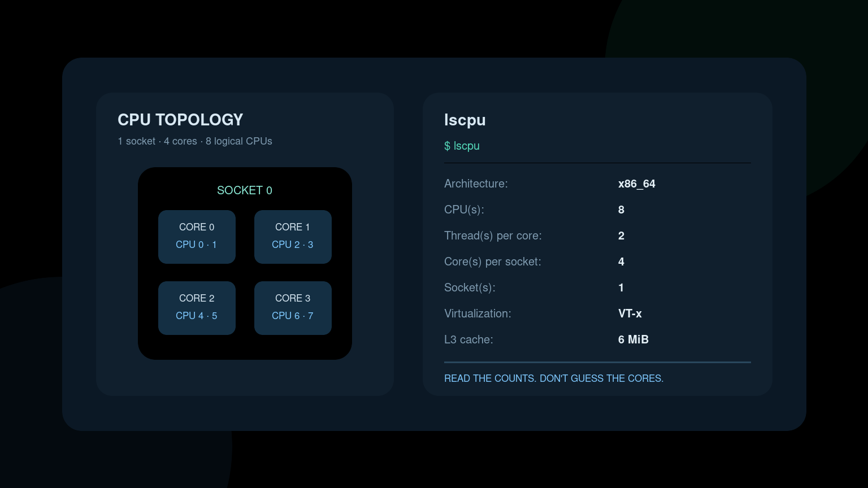868x488 pixels.
Task: Click the 'CPU 4 · 5' text
Action: point(197,316)
